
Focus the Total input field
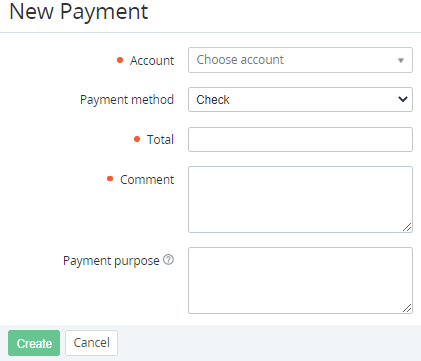[x=300, y=139]
